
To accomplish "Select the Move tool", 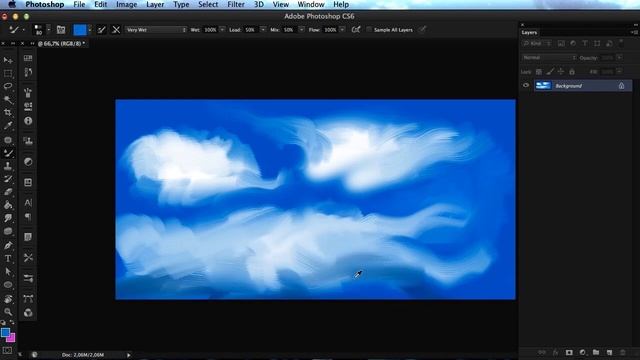I will coord(8,60).
